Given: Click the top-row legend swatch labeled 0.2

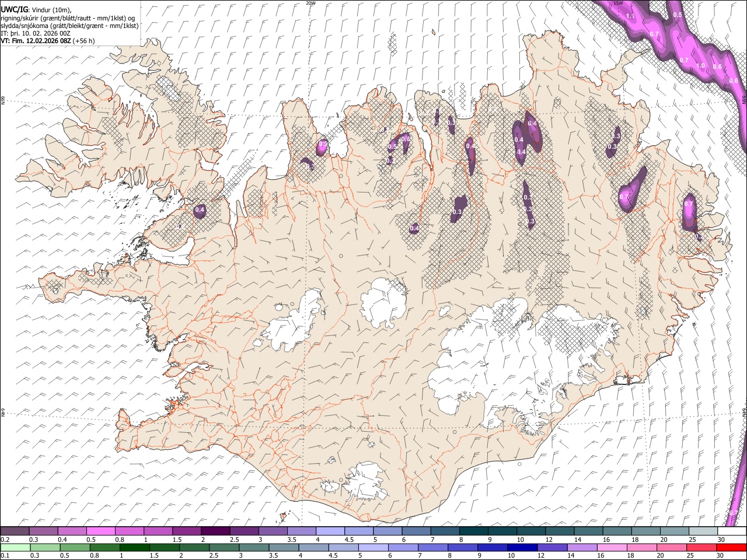Looking at the screenshot, I should click(15, 531).
